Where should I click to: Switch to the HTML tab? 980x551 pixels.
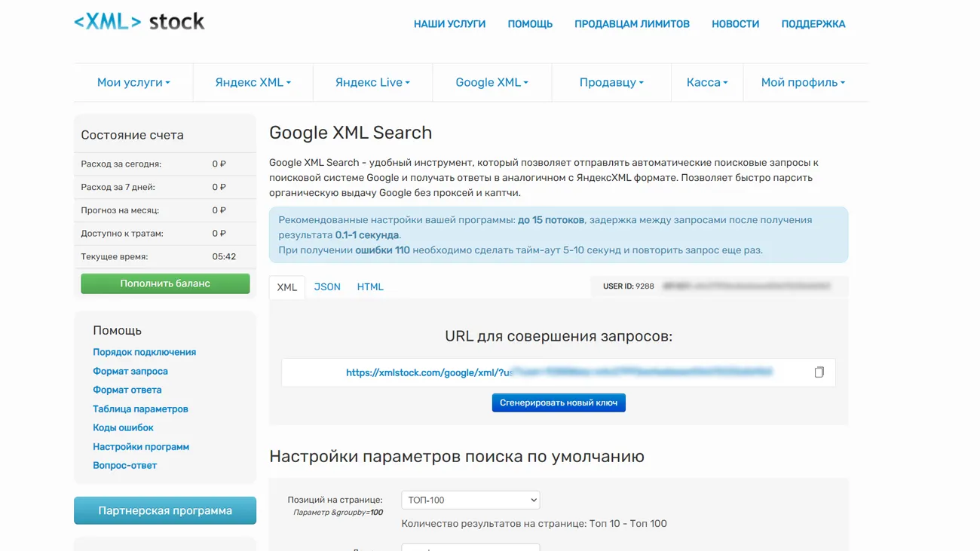(370, 287)
